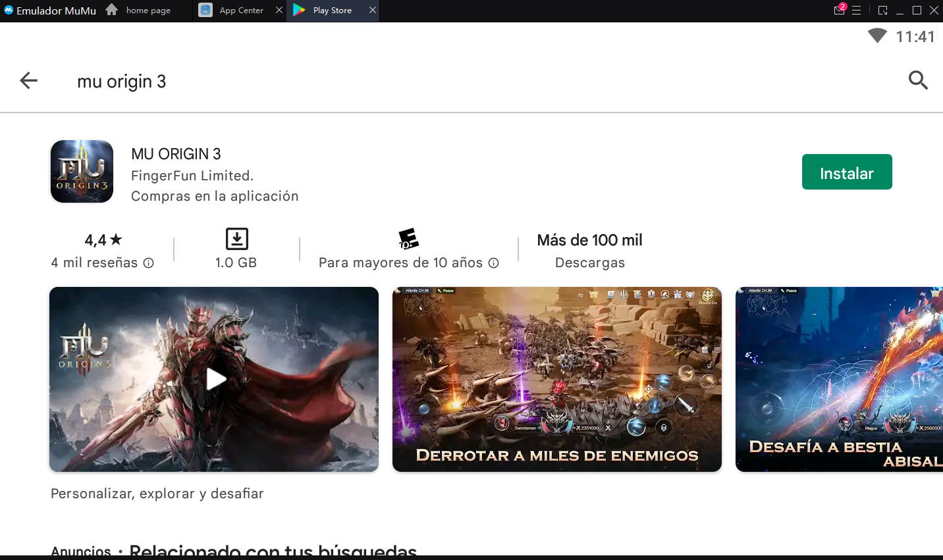Click the Everyone 10+ rating badge
Viewport: 943px width, 560px height.
click(x=408, y=239)
